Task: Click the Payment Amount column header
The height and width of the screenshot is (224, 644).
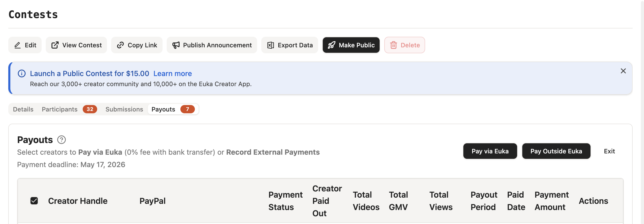Action: coord(551,201)
